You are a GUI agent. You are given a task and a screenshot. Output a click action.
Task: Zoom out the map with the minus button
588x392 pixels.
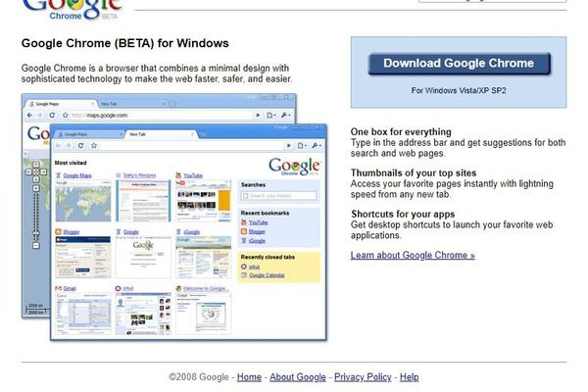[36, 246]
